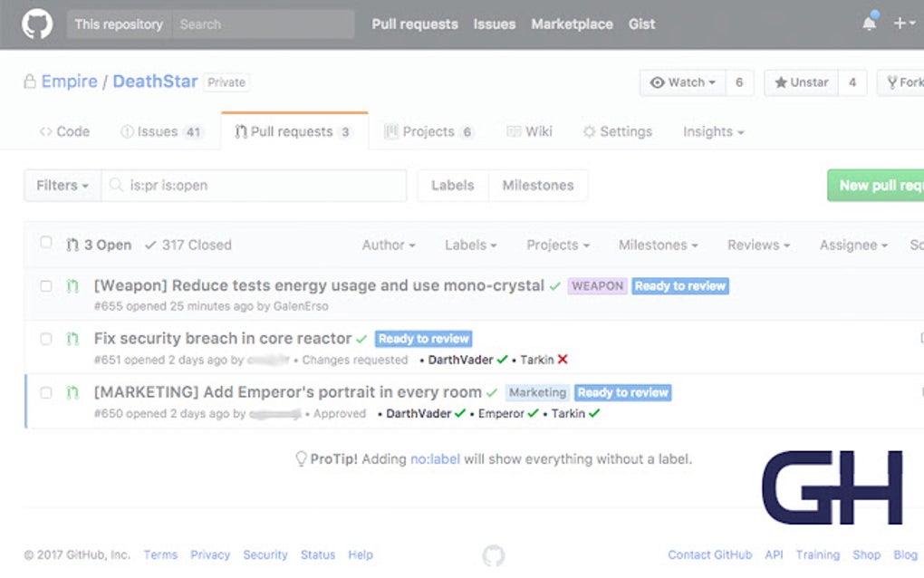Open the Filters dropdown
The image size is (924, 578).
[63, 185]
